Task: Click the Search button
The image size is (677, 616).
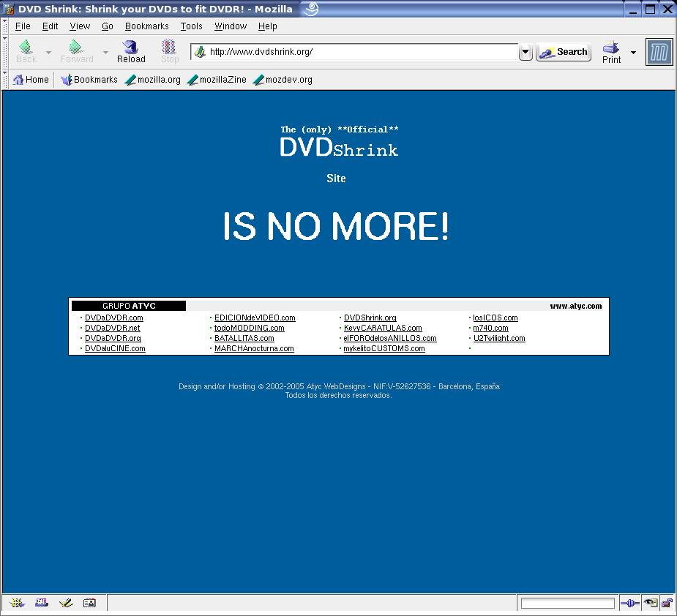Action: (564, 52)
